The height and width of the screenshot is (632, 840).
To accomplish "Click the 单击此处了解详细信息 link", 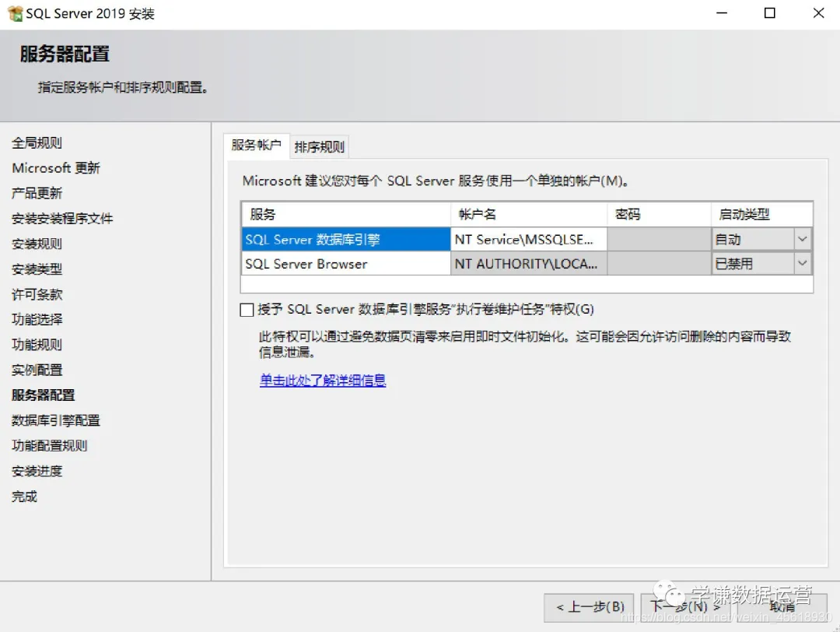I will coord(323,381).
